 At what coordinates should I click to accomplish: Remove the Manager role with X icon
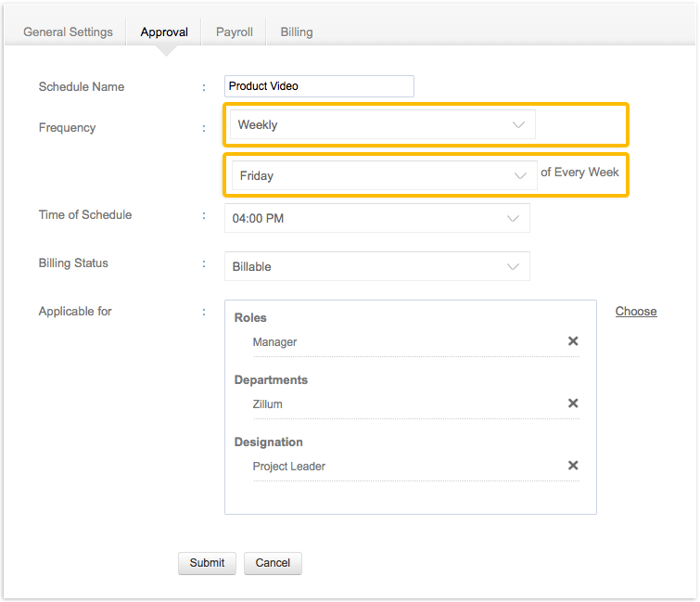(x=573, y=341)
